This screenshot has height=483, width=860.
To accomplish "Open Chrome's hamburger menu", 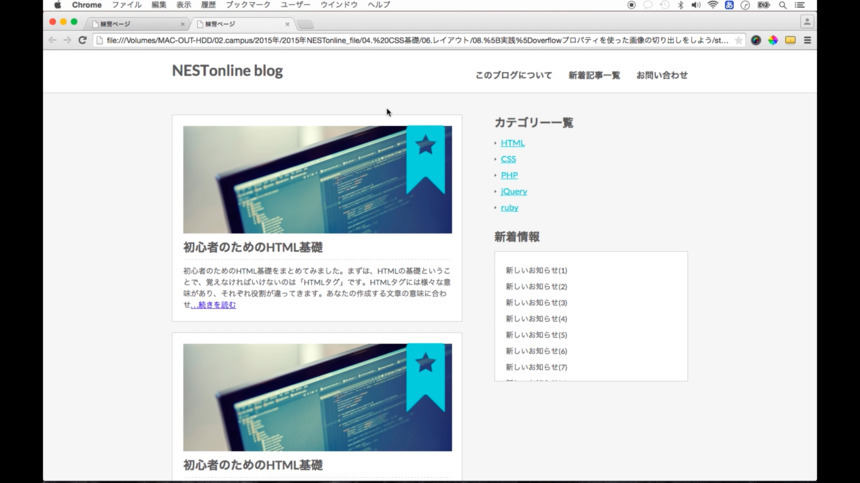I will (807, 40).
